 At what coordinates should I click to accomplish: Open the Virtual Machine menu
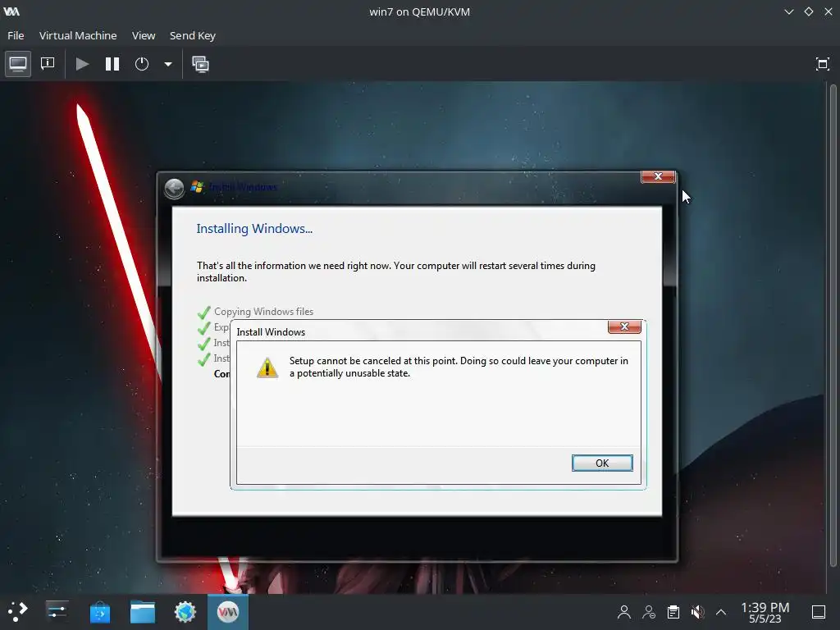point(78,35)
